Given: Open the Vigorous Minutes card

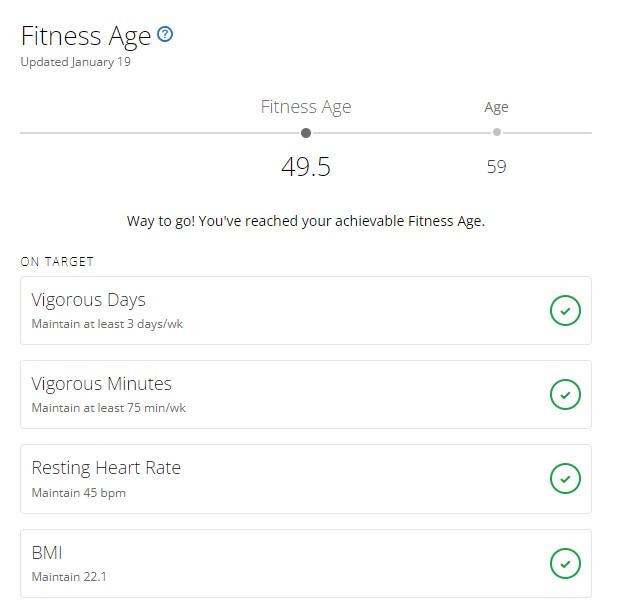Looking at the screenshot, I should pos(306,394).
